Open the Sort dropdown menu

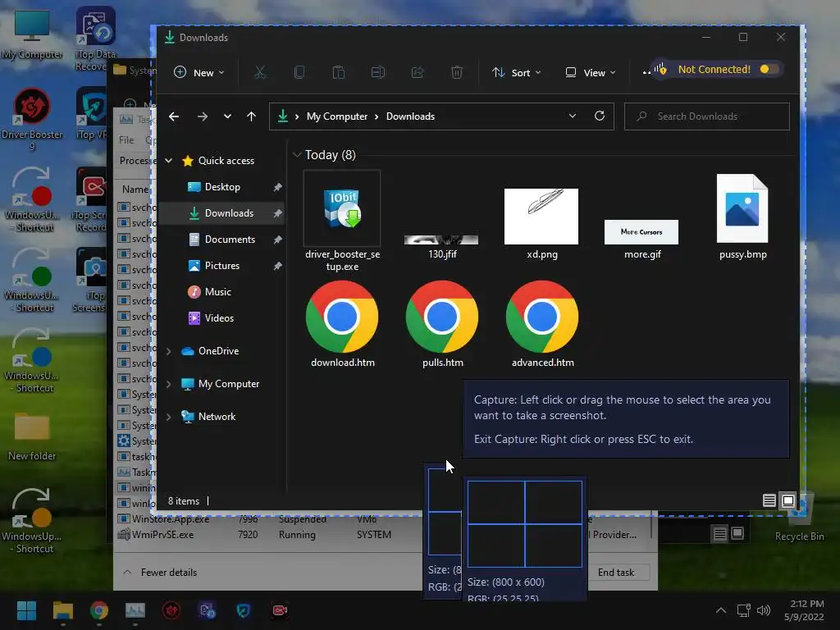517,72
